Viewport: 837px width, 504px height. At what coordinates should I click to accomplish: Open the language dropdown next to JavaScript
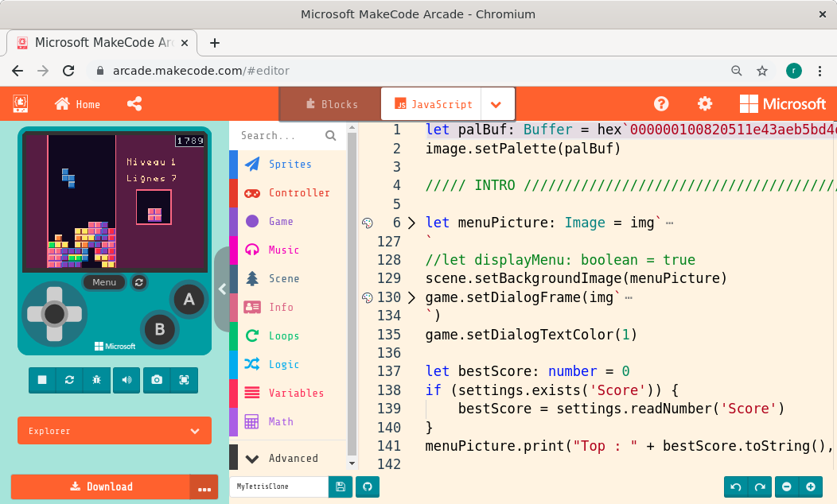[496, 104]
